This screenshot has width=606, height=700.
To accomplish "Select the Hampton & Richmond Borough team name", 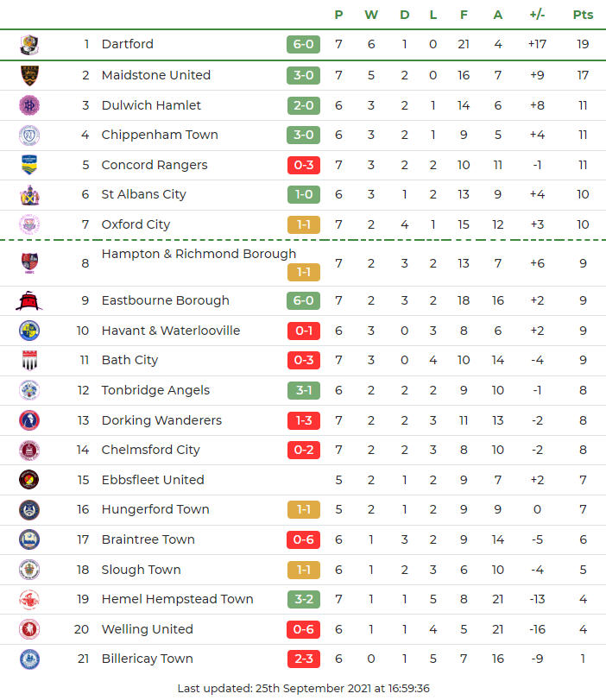I will [199, 254].
